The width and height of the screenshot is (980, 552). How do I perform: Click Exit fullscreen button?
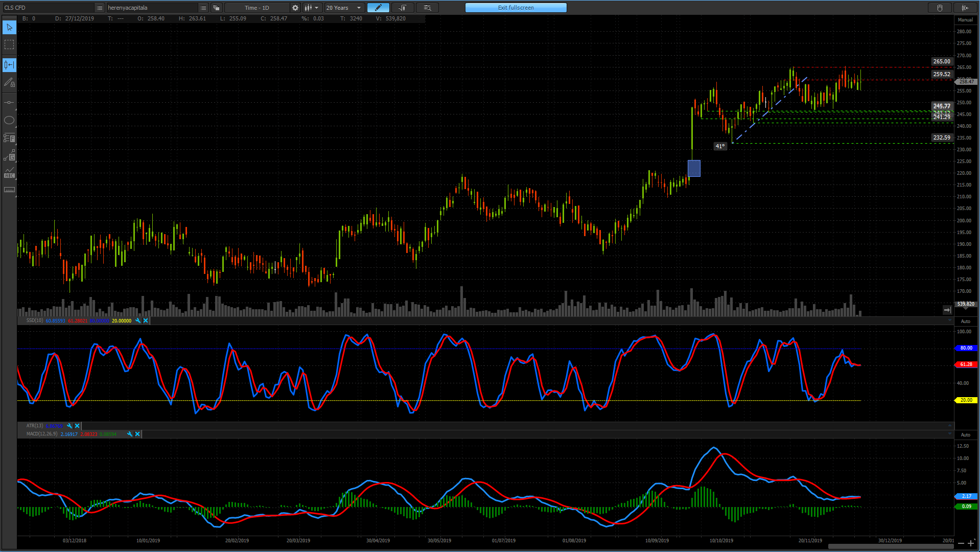(x=516, y=8)
